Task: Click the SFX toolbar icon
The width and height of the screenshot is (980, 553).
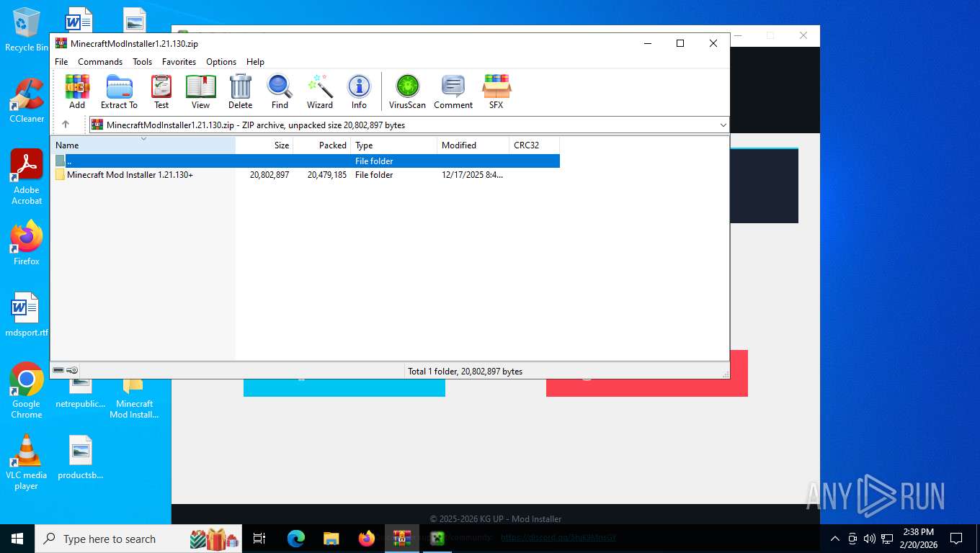Action: point(496,91)
